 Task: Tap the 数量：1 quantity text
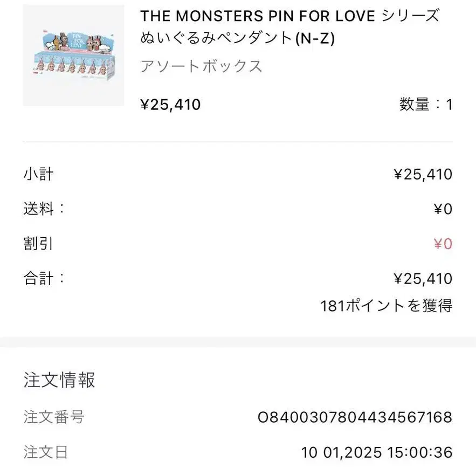click(x=425, y=105)
